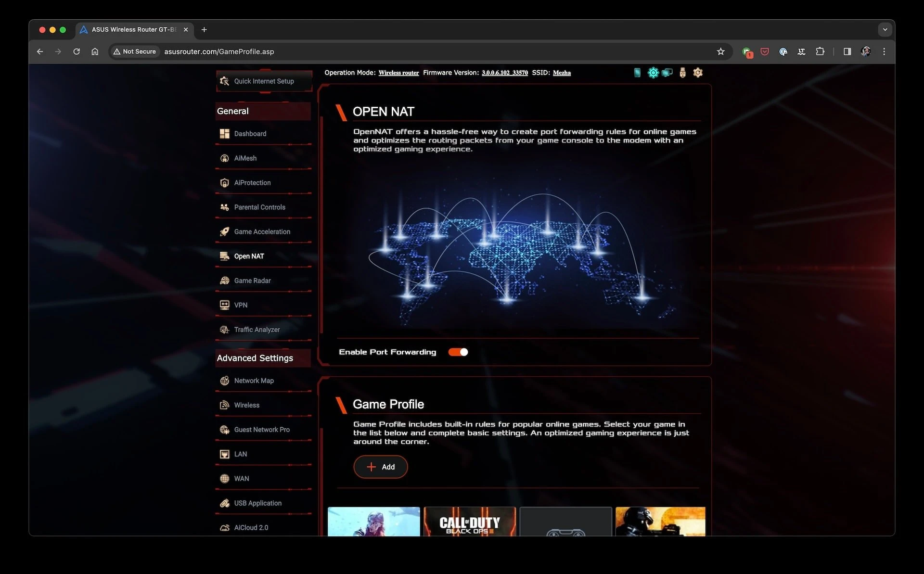
Task: Select Game Acceleration in sidebar
Action: coord(262,232)
